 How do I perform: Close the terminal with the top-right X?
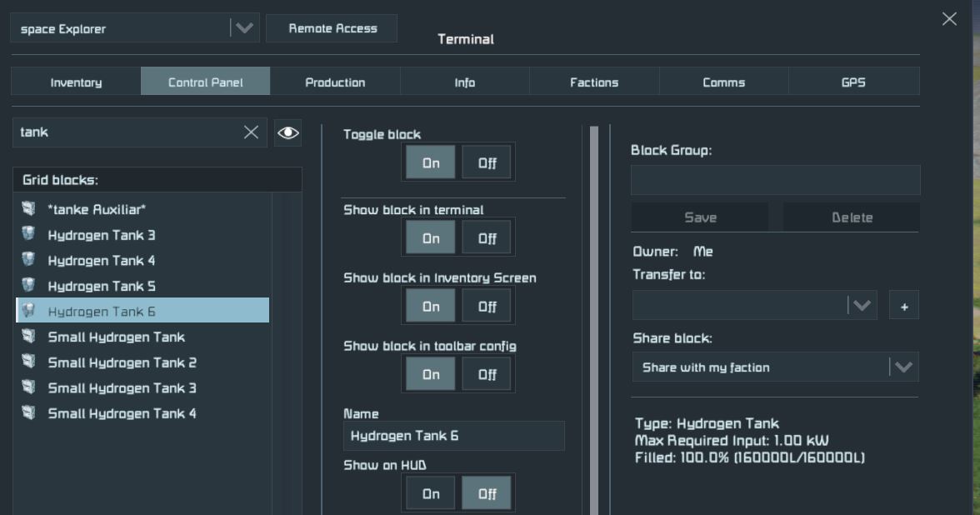949,19
